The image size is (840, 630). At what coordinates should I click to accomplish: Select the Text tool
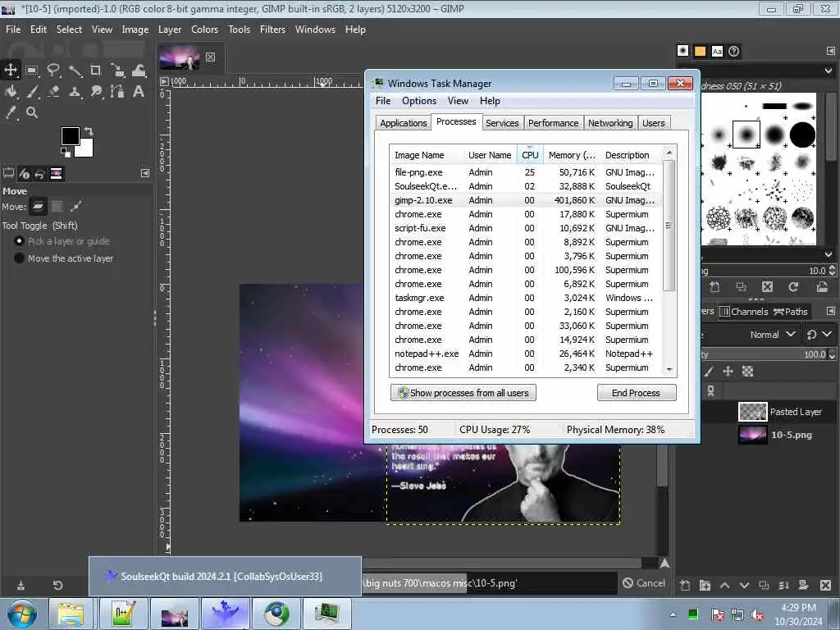click(x=139, y=92)
